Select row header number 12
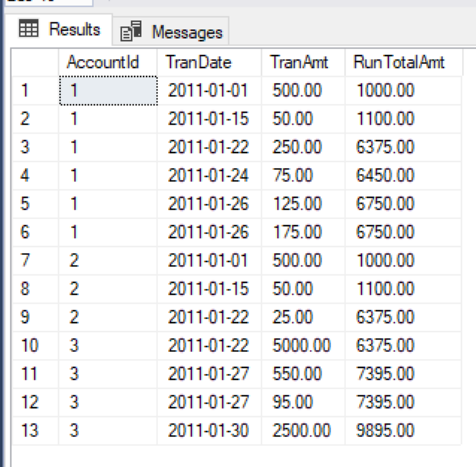476x467 pixels. pos(35,402)
